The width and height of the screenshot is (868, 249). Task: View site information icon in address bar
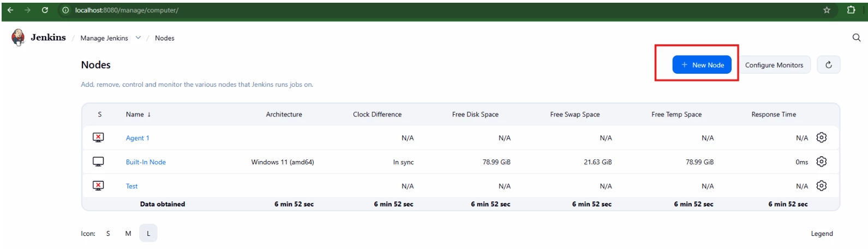(65, 10)
